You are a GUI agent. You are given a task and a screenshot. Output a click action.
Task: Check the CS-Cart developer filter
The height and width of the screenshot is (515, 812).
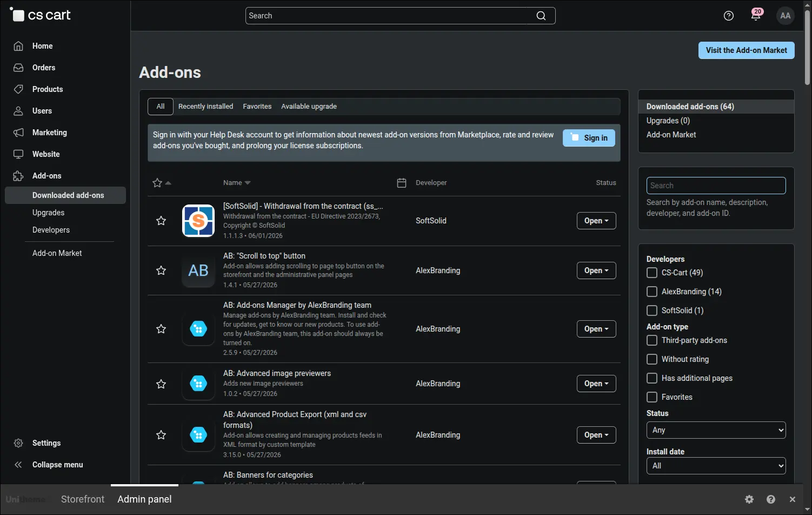(x=652, y=273)
